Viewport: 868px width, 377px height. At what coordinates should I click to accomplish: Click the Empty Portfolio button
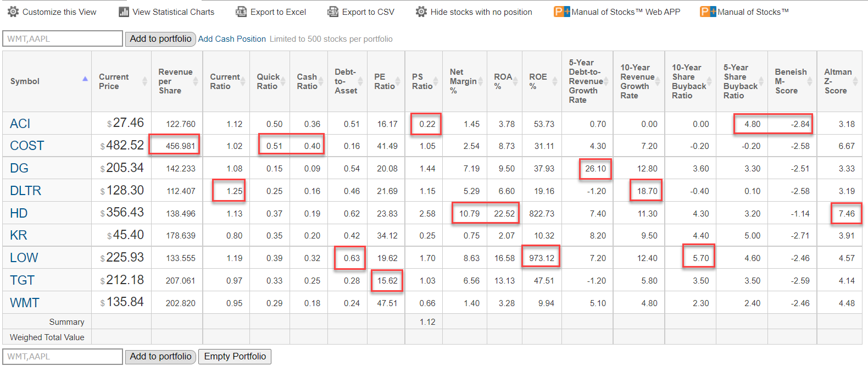point(235,356)
